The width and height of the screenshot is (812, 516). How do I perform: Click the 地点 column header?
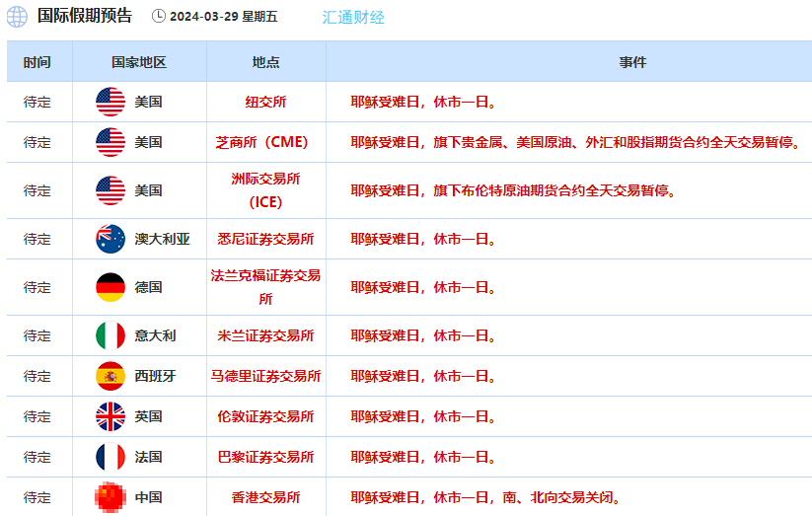tap(266, 62)
